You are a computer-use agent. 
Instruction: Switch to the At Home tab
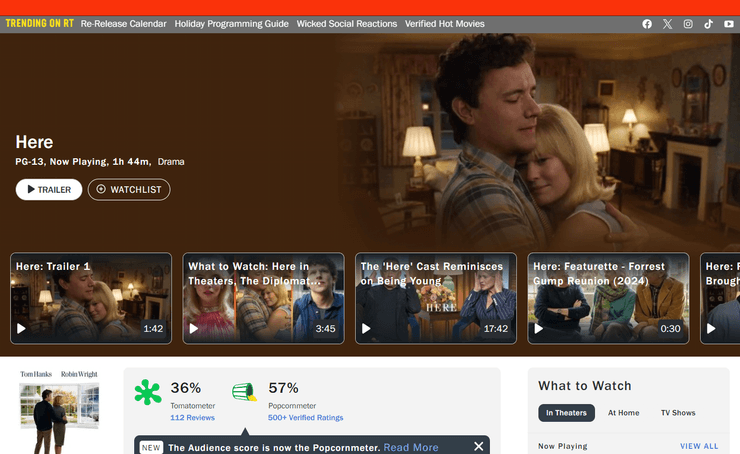point(624,413)
